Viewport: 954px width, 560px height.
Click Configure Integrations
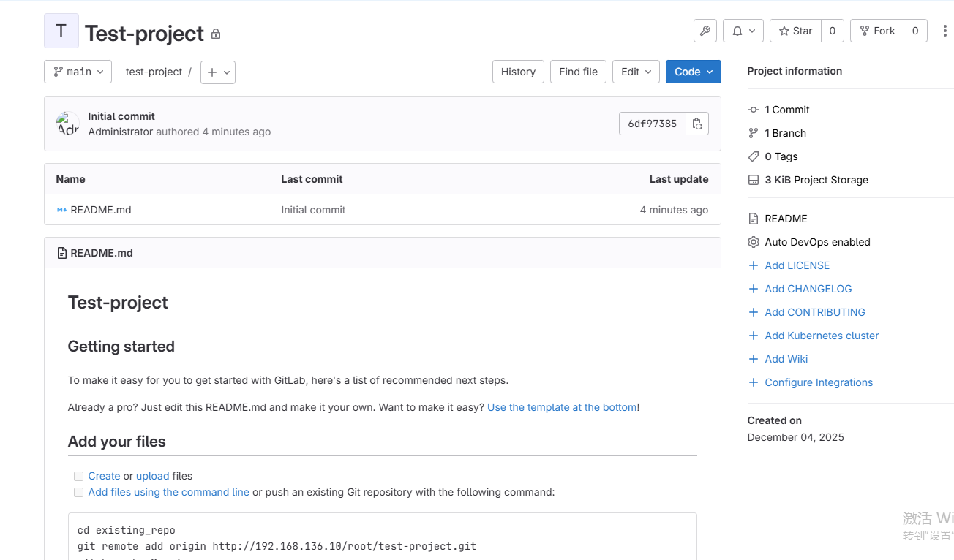(x=819, y=382)
